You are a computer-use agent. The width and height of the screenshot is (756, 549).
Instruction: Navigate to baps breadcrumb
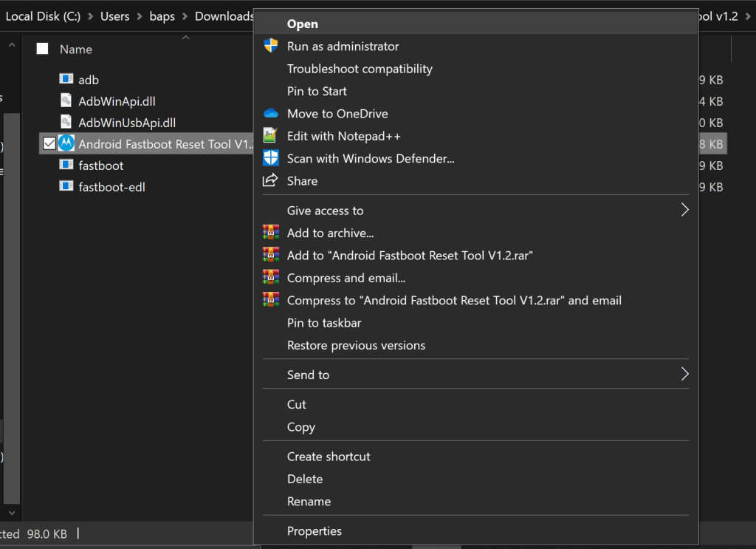pyautogui.click(x=162, y=16)
